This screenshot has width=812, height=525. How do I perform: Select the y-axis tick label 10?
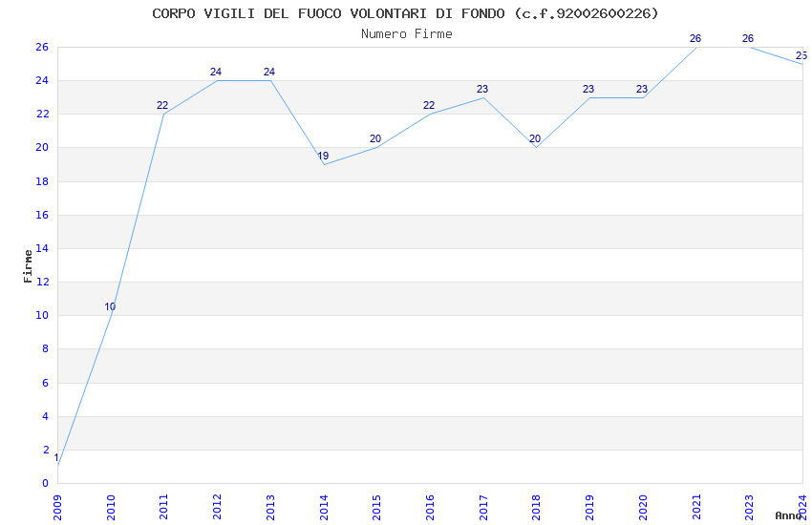click(x=42, y=315)
